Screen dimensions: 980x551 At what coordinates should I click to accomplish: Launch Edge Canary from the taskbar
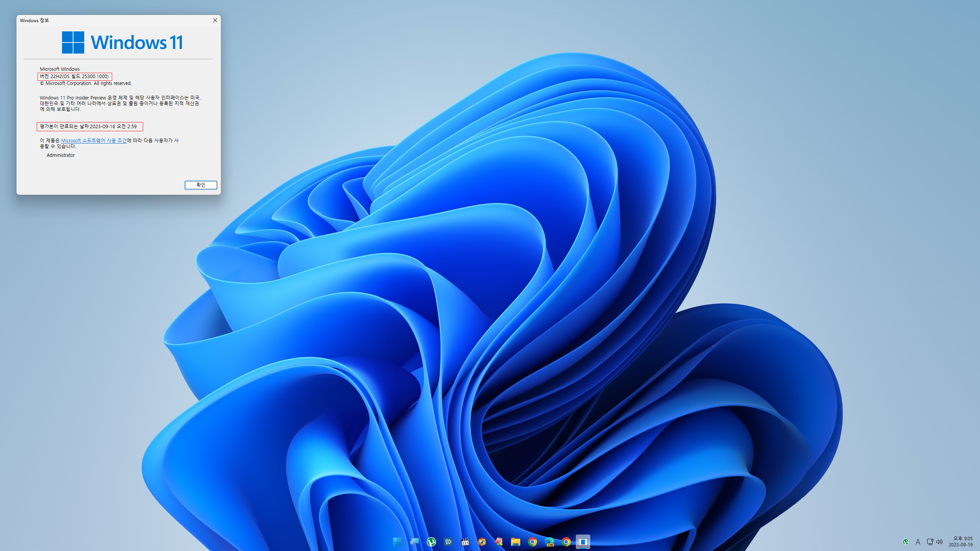pos(549,542)
